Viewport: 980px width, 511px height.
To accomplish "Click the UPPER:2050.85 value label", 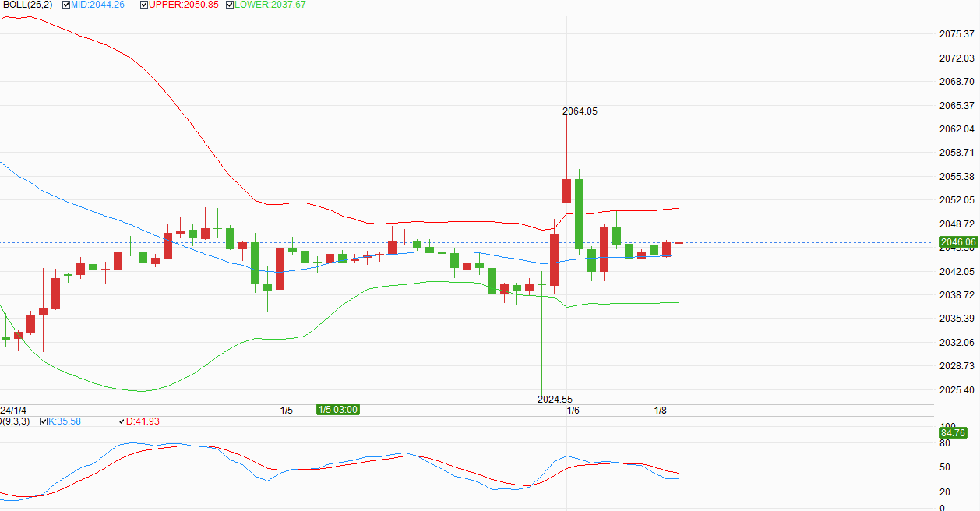I will (184, 5).
